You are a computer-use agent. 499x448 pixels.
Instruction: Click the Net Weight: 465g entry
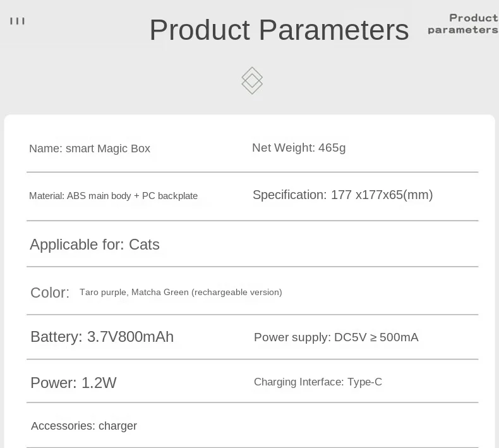299,148
